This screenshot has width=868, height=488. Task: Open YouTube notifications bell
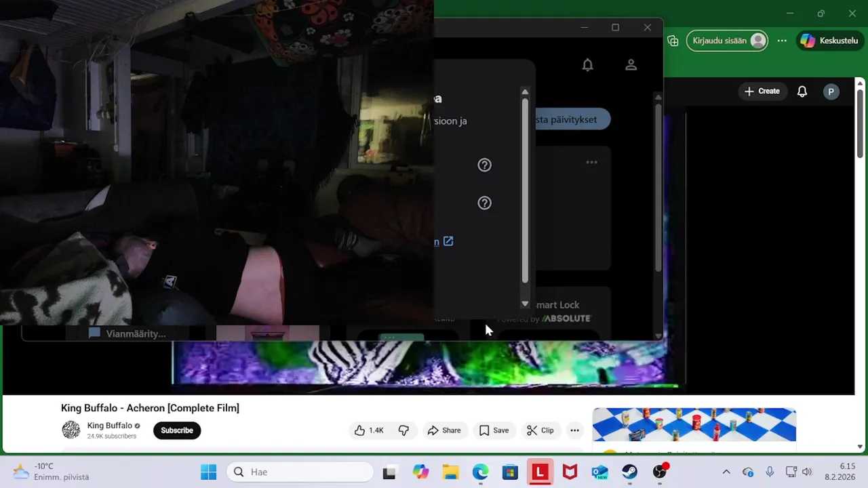pyautogui.click(x=802, y=91)
